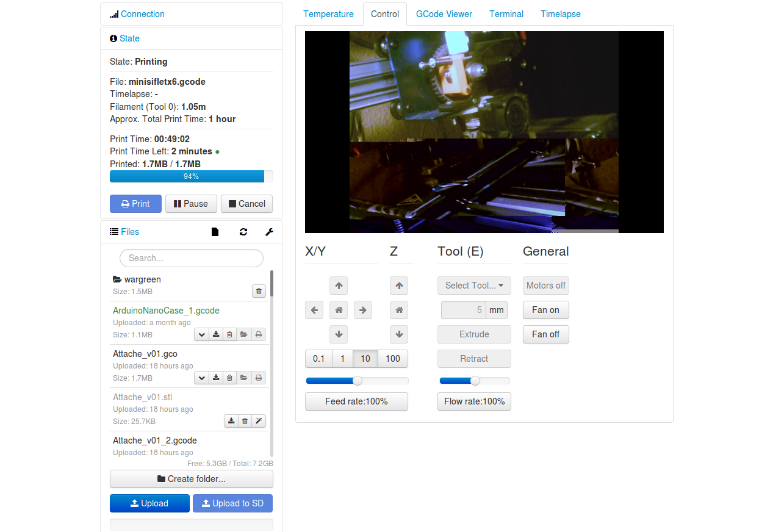Image resolution: width=773 pixels, height=532 pixels.
Task: Slice Attache_v01.stl with magic wand icon
Action: 259,421
